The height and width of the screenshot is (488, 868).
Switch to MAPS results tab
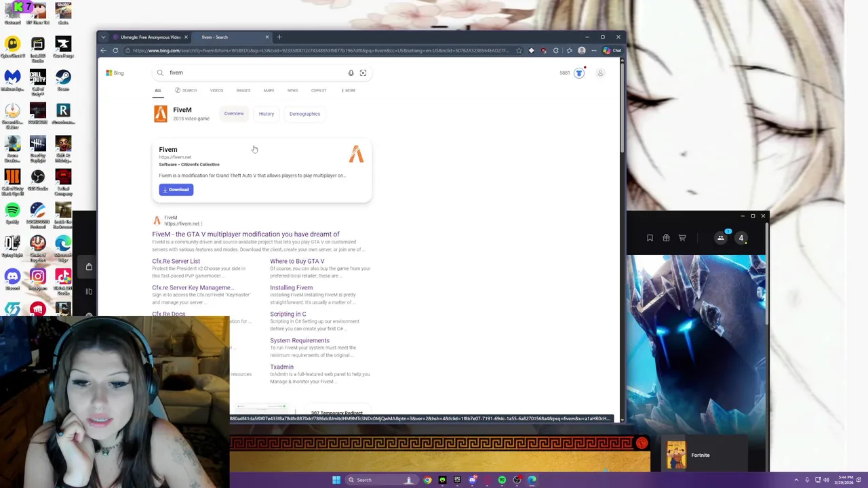click(269, 90)
